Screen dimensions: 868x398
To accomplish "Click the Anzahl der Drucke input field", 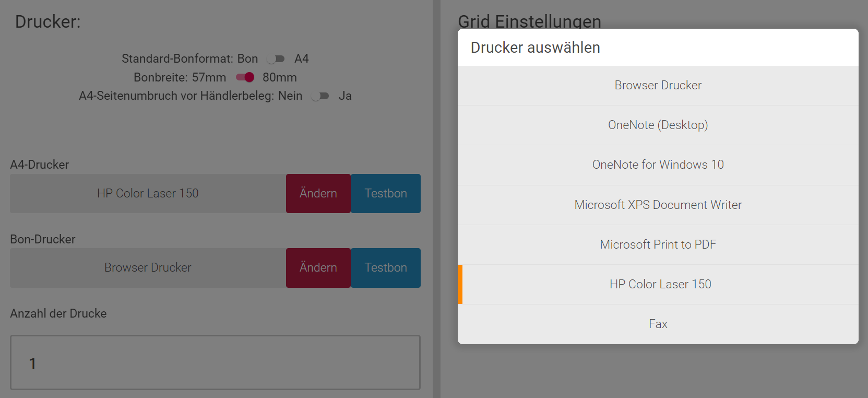I will pyautogui.click(x=215, y=362).
